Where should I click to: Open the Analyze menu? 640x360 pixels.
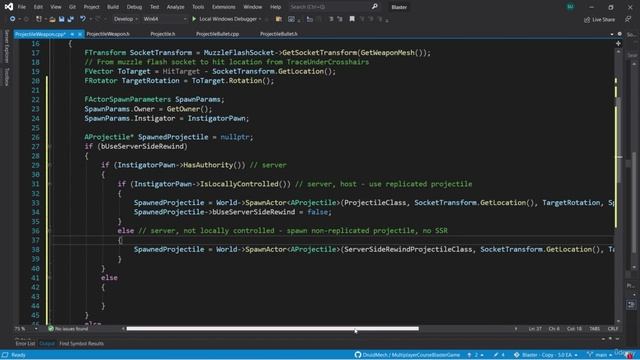176,7
